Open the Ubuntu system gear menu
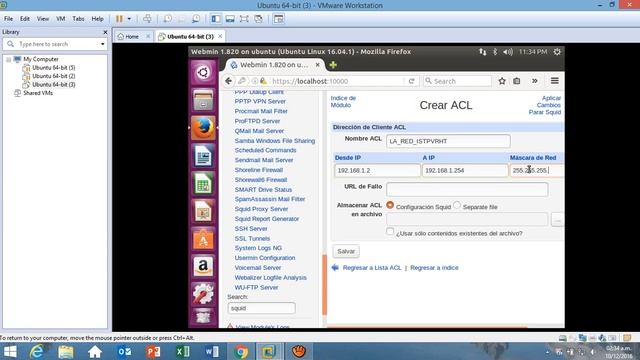Viewport: 640px width, 360px height. point(557,52)
